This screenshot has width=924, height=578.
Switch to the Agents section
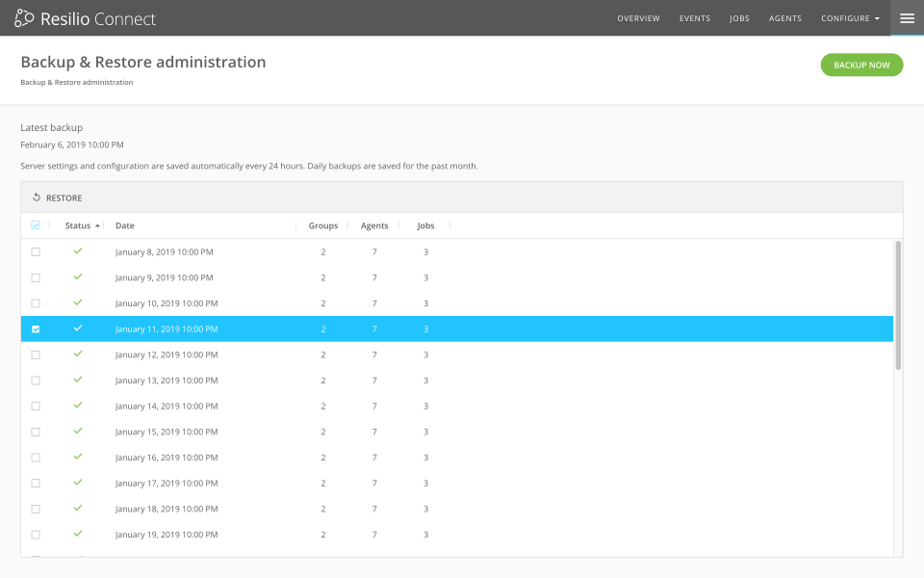785,17
